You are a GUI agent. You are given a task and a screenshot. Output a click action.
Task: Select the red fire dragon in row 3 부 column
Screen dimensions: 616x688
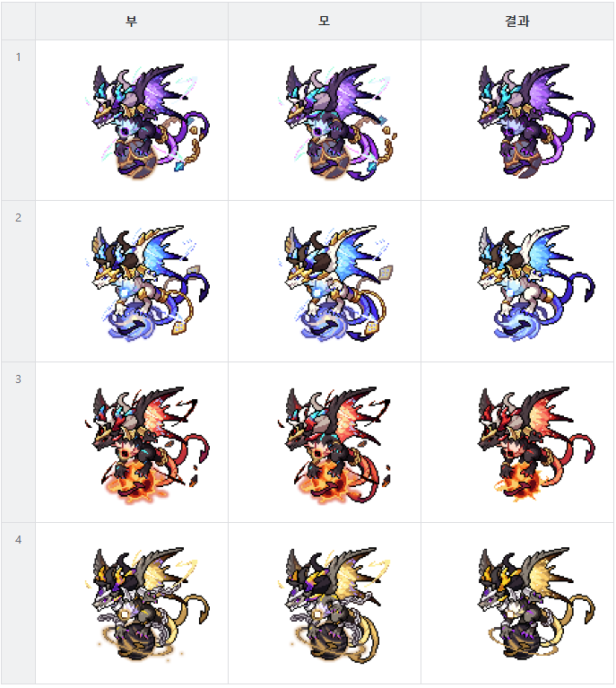pyautogui.click(x=147, y=445)
